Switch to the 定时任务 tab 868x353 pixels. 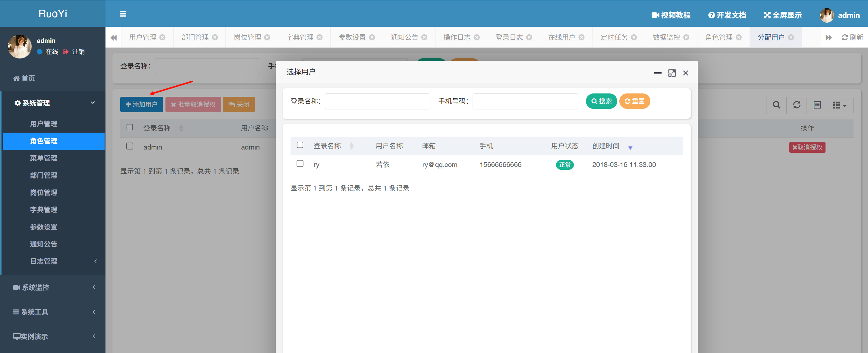tap(614, 37)
